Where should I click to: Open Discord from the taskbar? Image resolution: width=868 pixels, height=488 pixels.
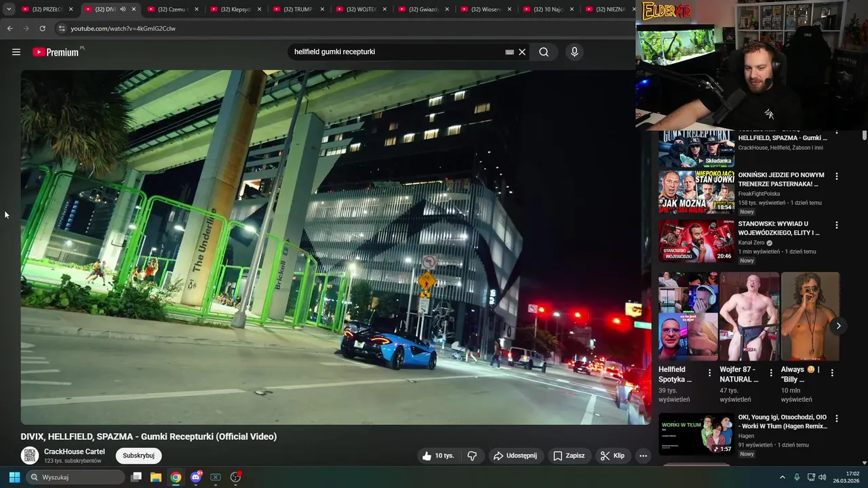click(196, 477)
